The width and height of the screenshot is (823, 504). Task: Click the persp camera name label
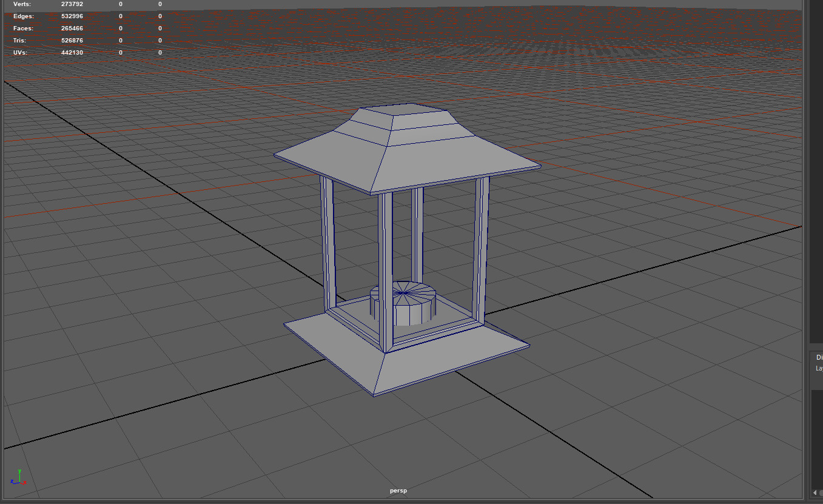coord(398,491)
